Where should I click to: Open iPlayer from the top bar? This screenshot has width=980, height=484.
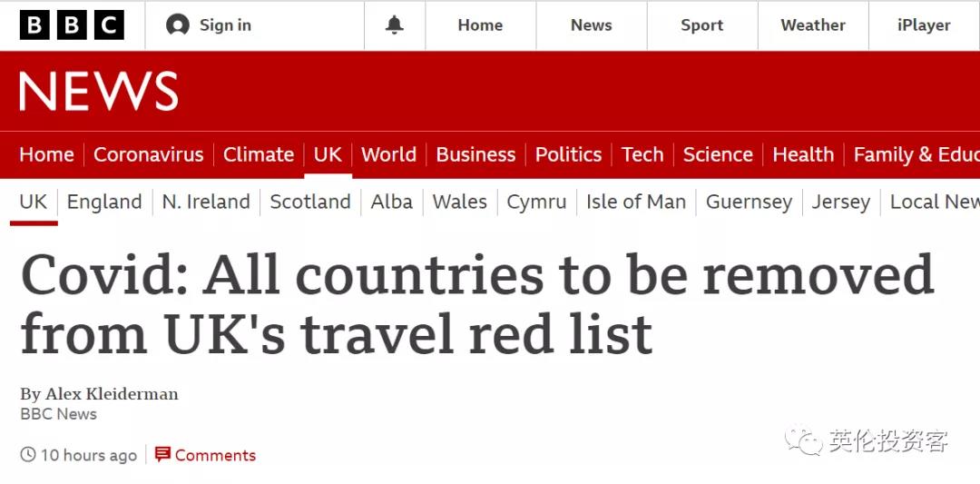924,25
